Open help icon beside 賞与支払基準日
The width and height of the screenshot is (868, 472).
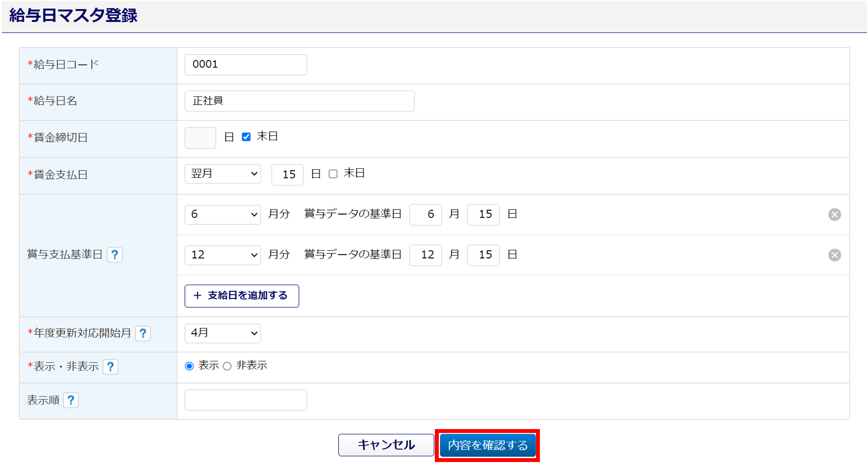point(115,255)
